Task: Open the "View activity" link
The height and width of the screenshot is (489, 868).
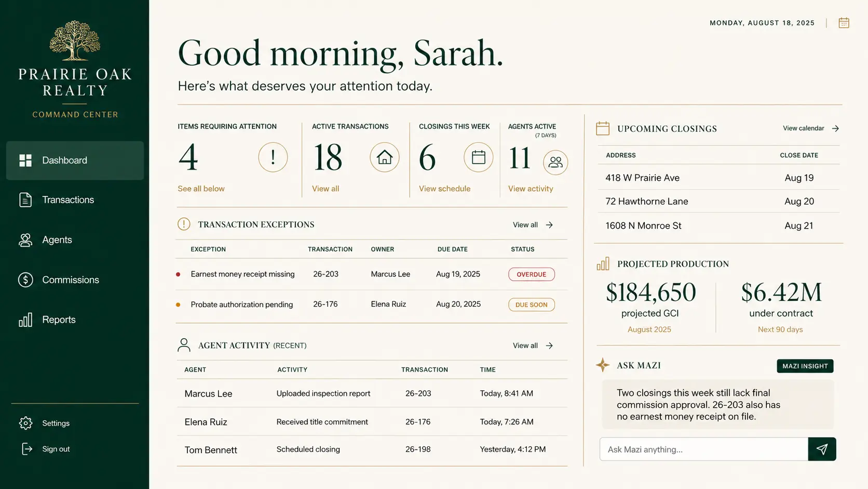Action: pyautogui.click(x=531, y=189)
